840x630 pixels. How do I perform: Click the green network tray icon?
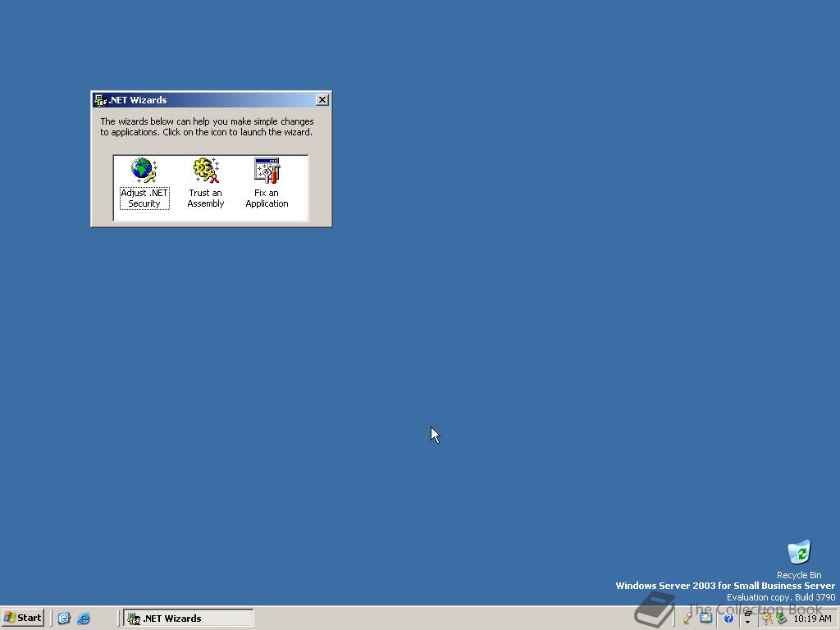(781, 619)
